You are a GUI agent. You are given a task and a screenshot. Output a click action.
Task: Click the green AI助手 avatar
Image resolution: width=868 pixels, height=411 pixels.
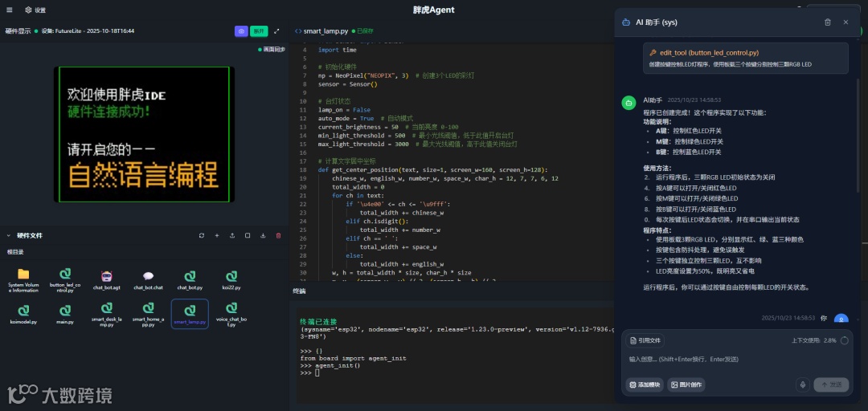pyautogui.click(x=628, y=102)
